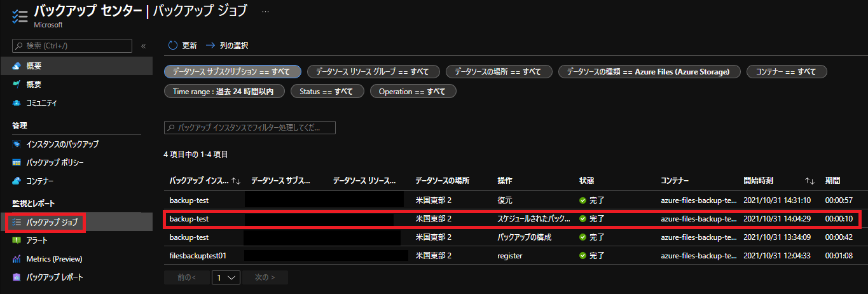Select the first 概要 menu item
The image size is (868, 294).
(76, 66)
